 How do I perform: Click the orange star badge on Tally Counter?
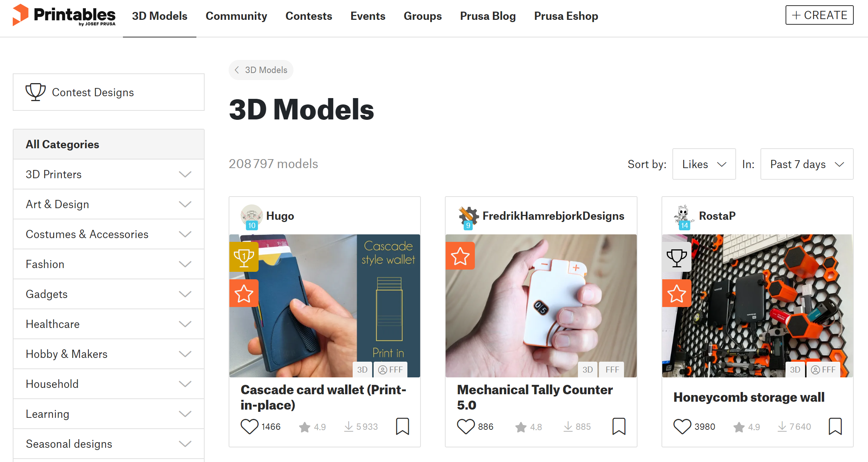coord(460,256)
